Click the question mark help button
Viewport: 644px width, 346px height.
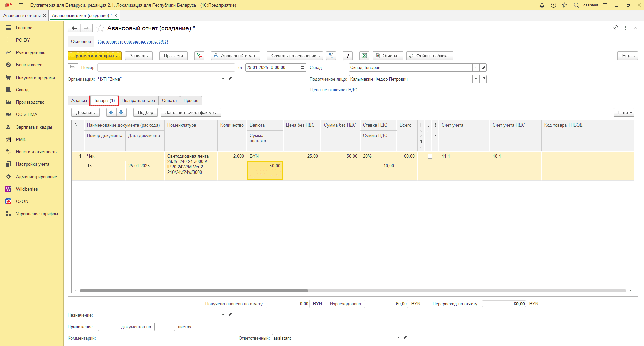(348, 56)
